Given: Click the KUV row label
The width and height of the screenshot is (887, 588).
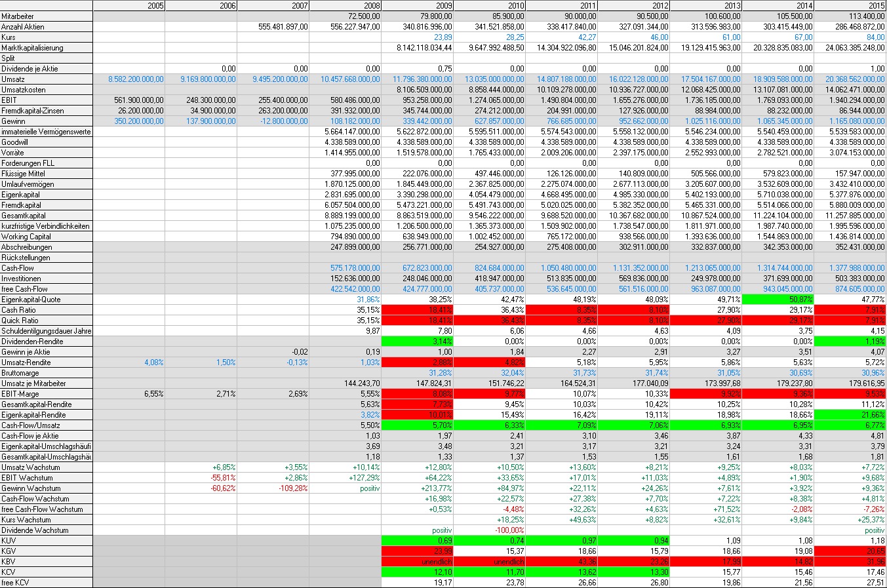Looking at the screenshot, I should pyautogui.click(x=47, y=540).
